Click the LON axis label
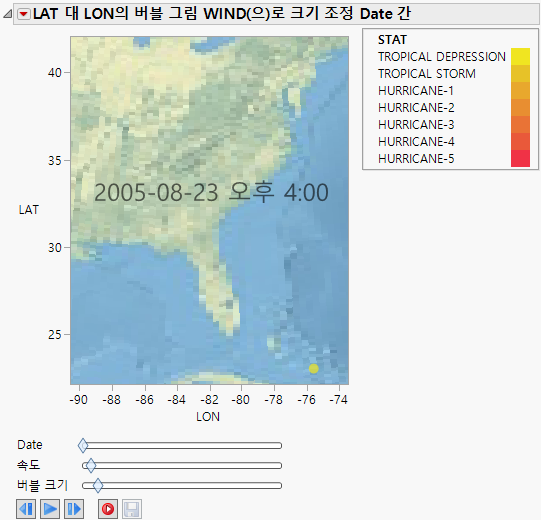The height and width of the screenshot is (520, 541). [x=208, y=416]
